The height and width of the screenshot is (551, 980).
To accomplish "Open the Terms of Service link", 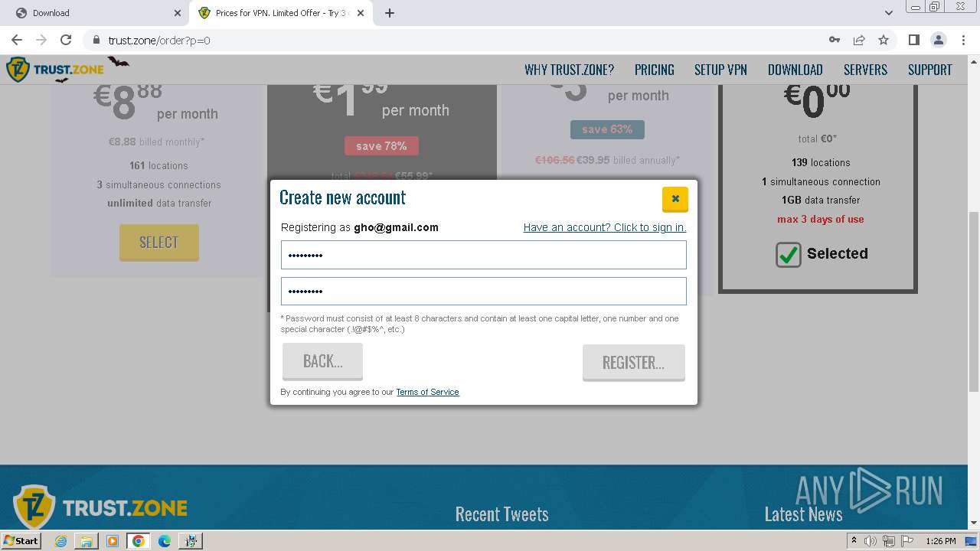I will [427, 392].
